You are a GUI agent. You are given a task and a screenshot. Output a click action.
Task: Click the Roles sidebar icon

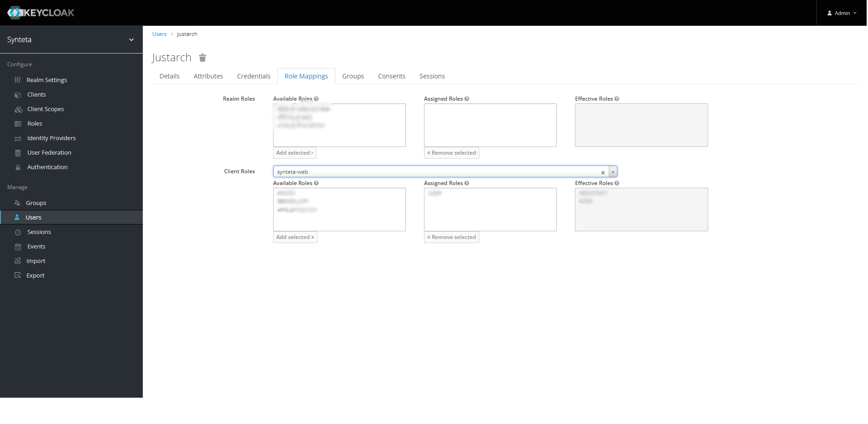pyautogui.click(x=17, y=123)
